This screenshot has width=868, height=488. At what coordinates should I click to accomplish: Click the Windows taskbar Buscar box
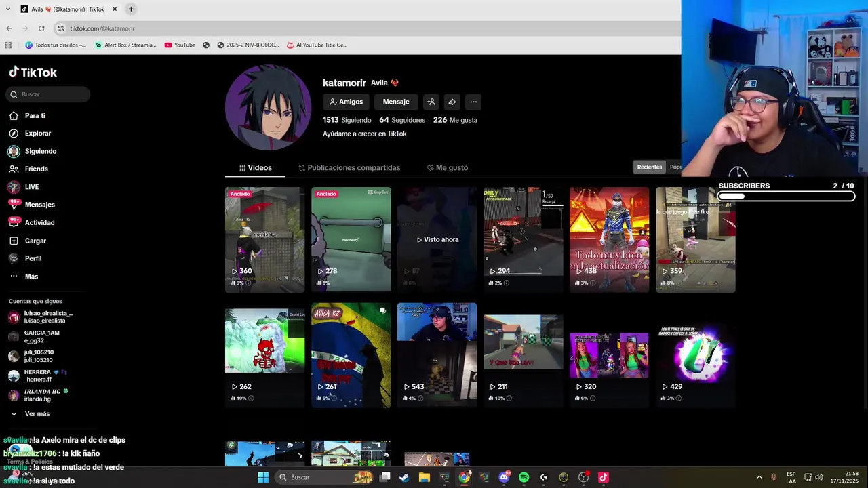point(325,477)
